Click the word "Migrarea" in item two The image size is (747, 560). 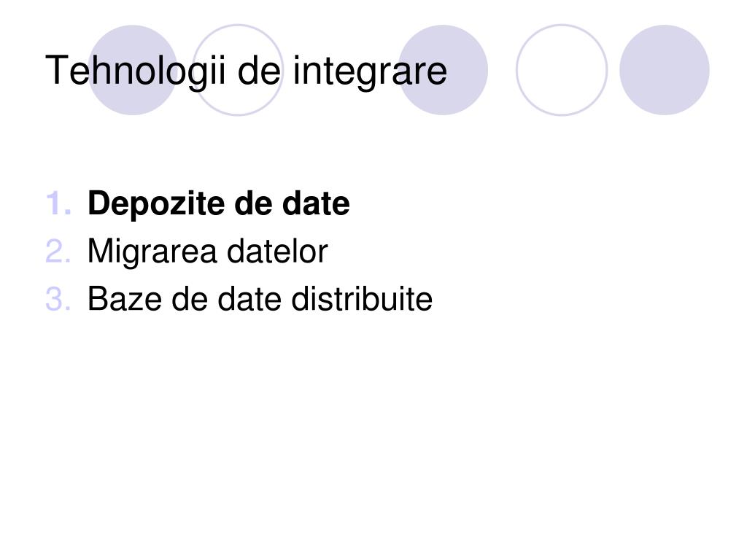point(152,252)
